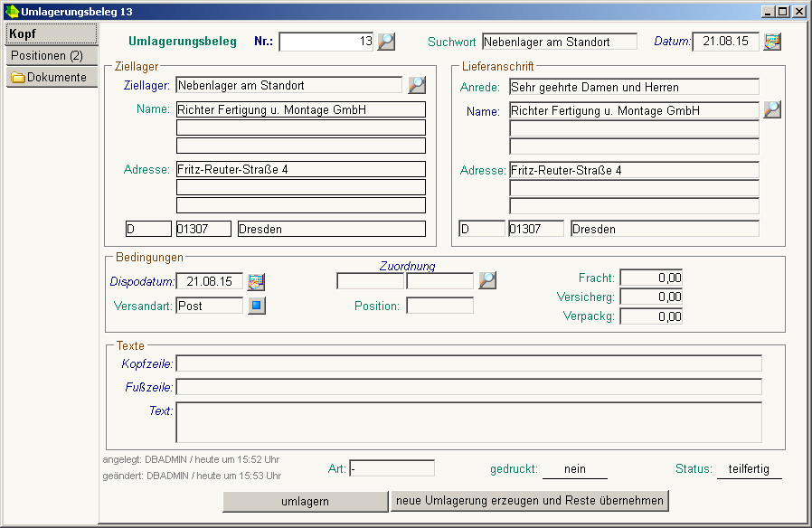Click the Dispodatum field
812x528 pixels.
coord(209,281)
